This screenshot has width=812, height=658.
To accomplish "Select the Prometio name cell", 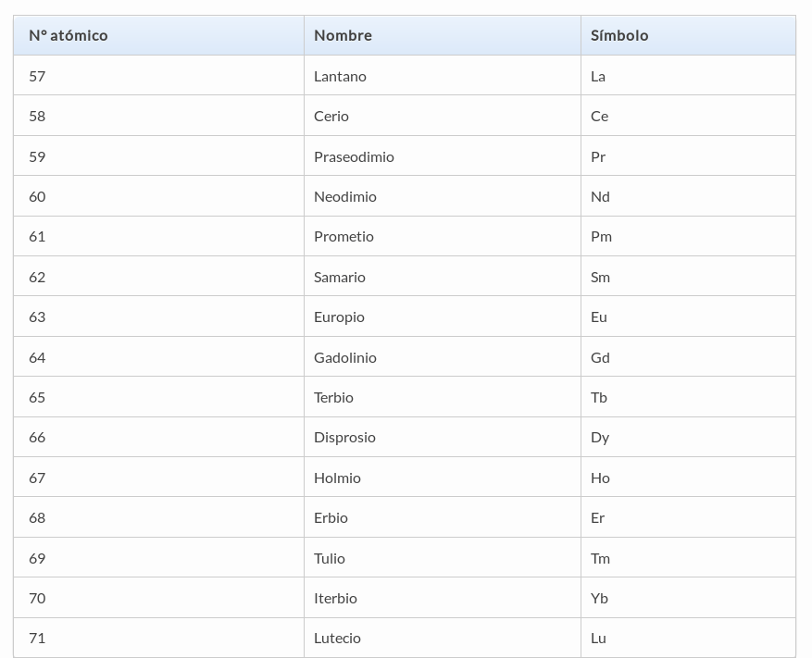I will point(443,236).
